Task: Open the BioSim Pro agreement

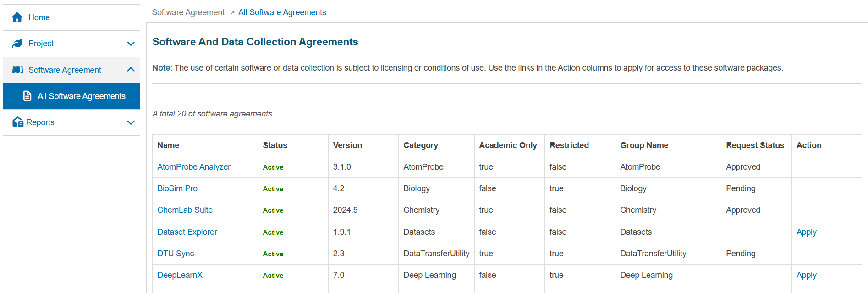Action: [x=177, y=188]
